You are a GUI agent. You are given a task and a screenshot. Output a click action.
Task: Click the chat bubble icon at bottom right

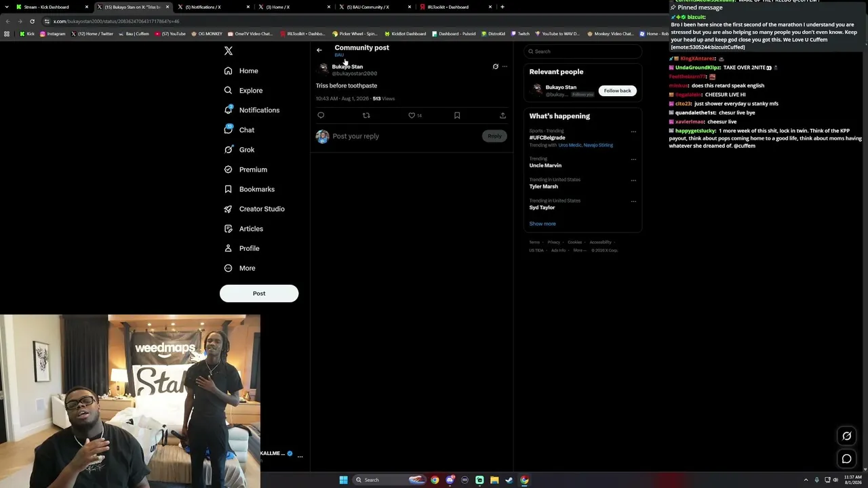tap(847, 459)
